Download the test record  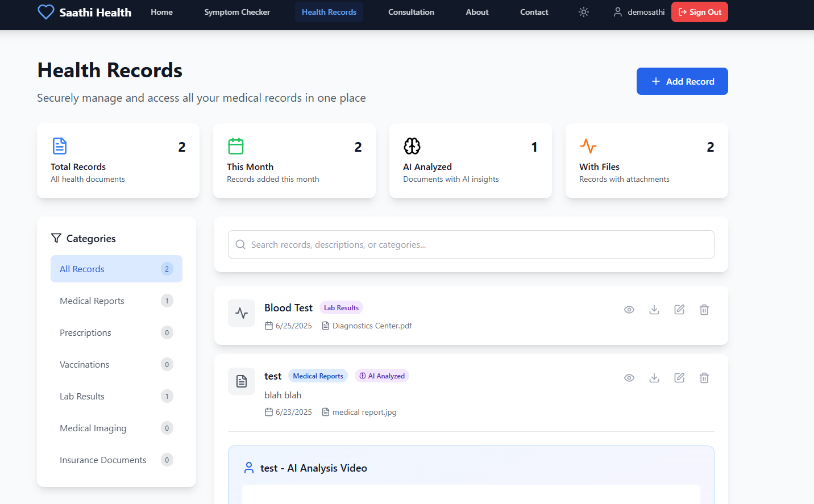[x=654, y=378]
